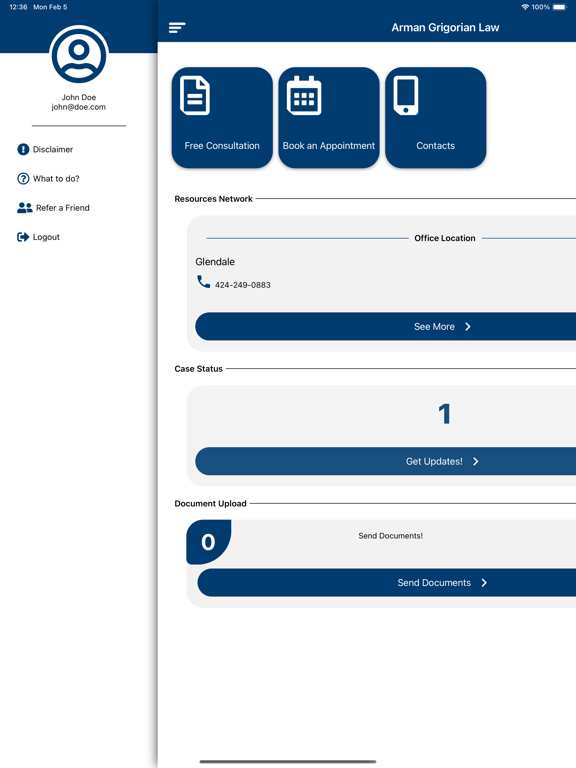Open the Contacts tile
The width and height of the screenshot is (576, 768).
435,118
